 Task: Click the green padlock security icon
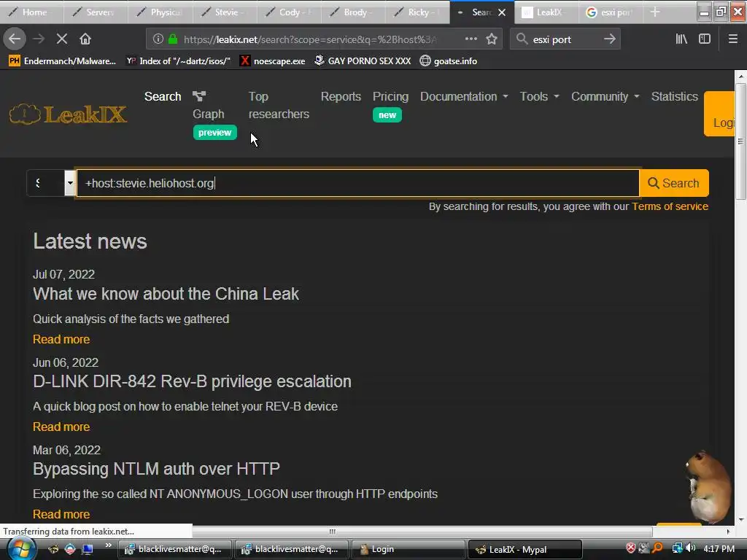click(173, 39)
